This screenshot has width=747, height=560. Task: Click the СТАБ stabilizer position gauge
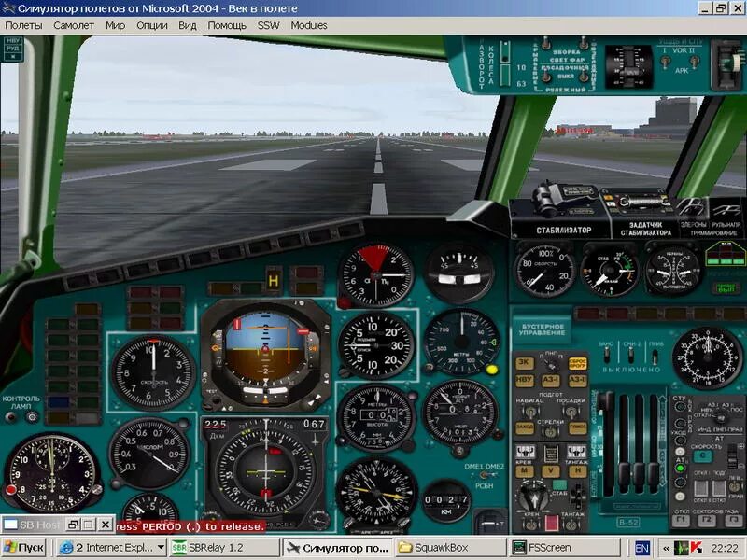pyautogui.click(x=610, y=270)
